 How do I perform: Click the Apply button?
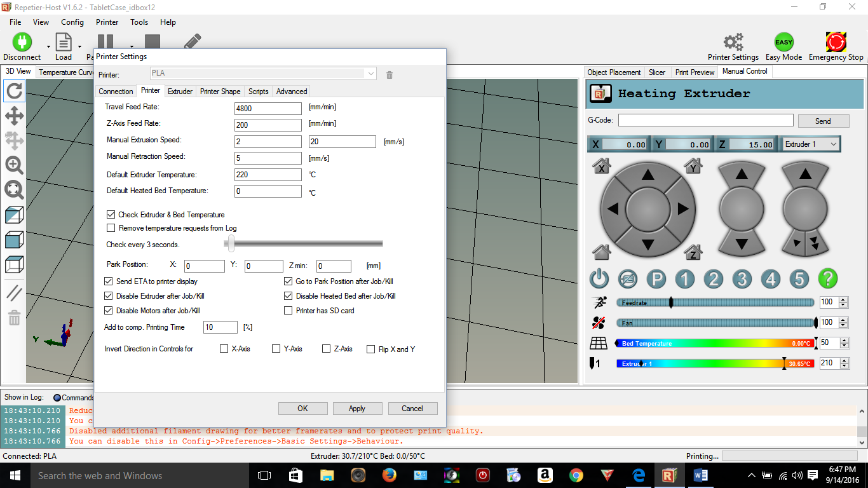[x=357, y=409]
